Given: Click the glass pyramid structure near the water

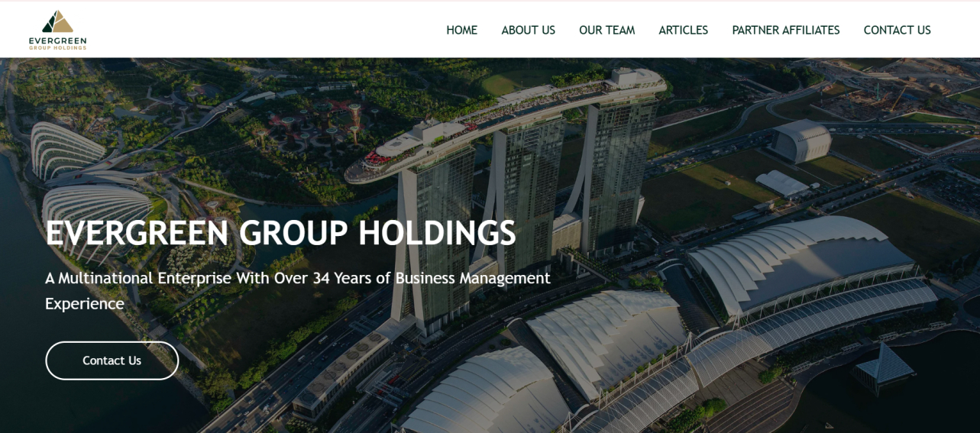Looking at the screenshot, I should tap(884, 365).
